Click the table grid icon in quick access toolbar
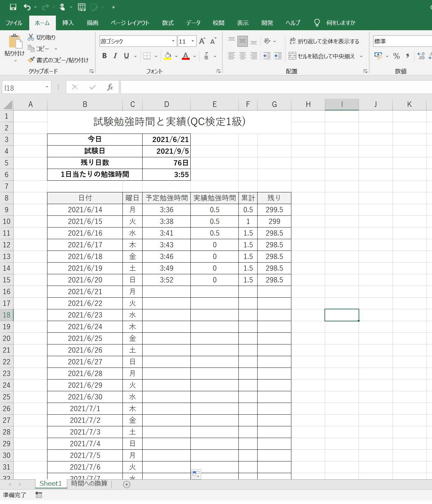The height and width of the screenshot is (504, 432). pyautogui.click(x=82, y=7)
